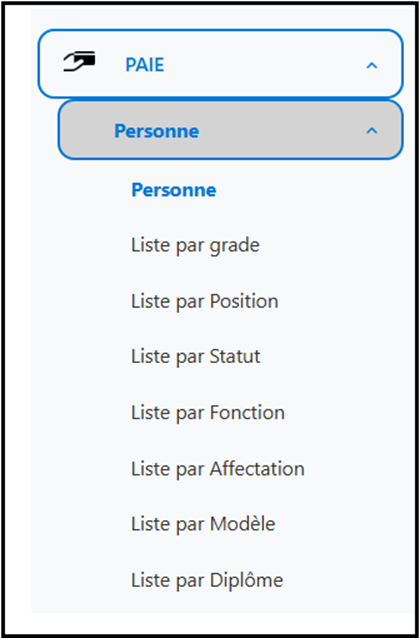Collapse the PAIE section using its chevron
The width and height of the screenshot is (420, 638).
[372, 65]
